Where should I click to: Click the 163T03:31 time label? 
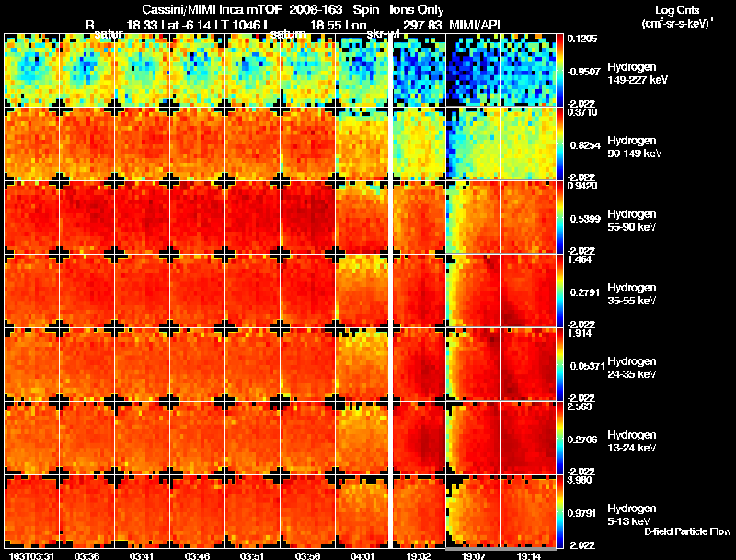(x=31, y=555)
